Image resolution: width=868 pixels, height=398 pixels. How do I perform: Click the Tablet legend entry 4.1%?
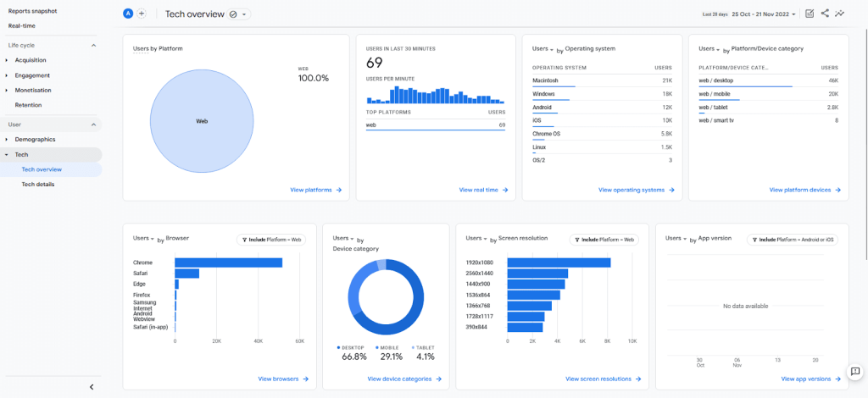tap(424, 353)
